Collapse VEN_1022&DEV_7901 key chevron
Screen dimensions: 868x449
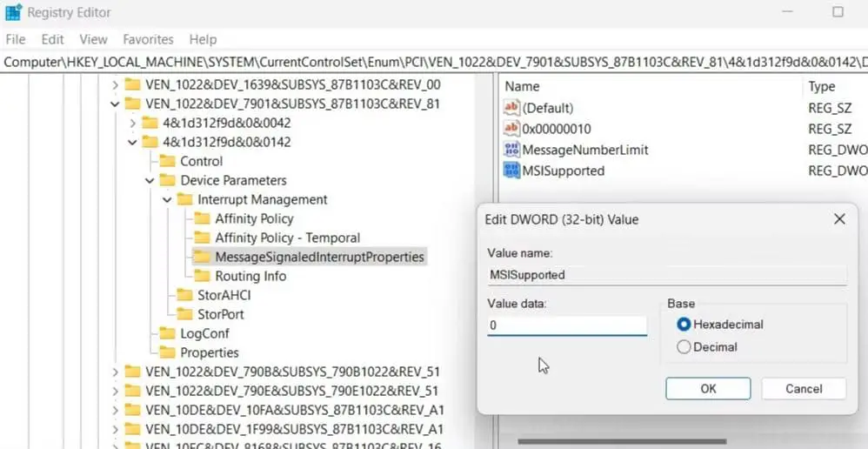click(x=115, y=104)
